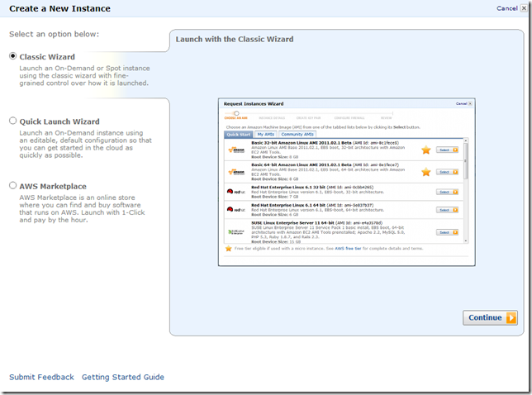Open the Community AMIs tab
532x395 pixels.
[297, 134]
